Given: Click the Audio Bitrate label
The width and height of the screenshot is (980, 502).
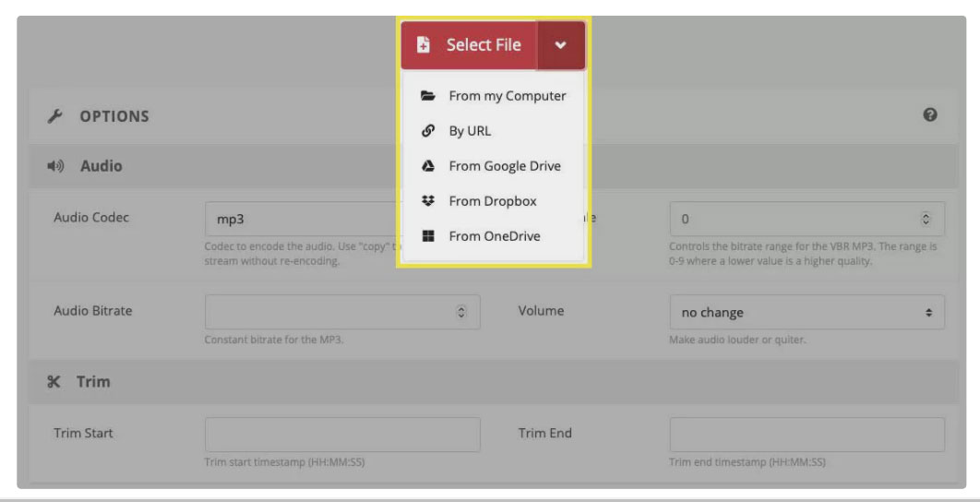Looking at the screenshot, I should pyautogui.click(x=93, y=311).
